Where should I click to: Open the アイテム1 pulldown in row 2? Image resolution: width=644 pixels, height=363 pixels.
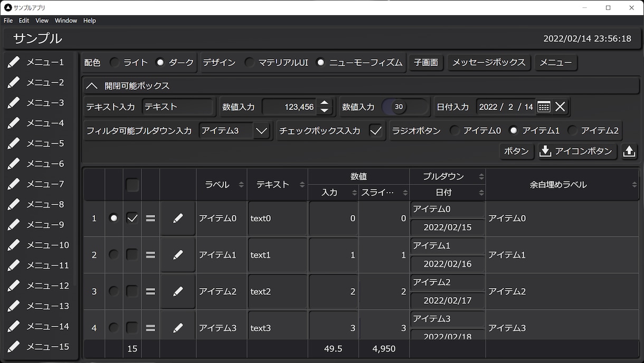(x=448, y=246)
